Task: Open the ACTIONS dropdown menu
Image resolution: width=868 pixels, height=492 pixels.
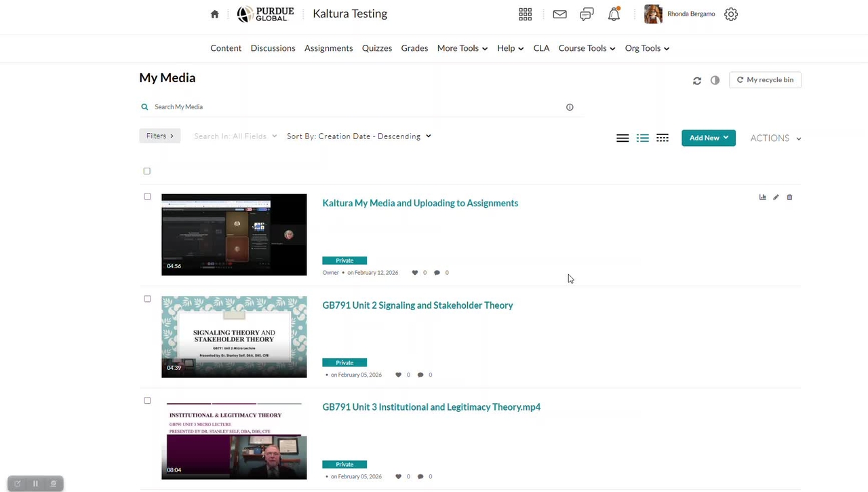Action: (775, 138)
